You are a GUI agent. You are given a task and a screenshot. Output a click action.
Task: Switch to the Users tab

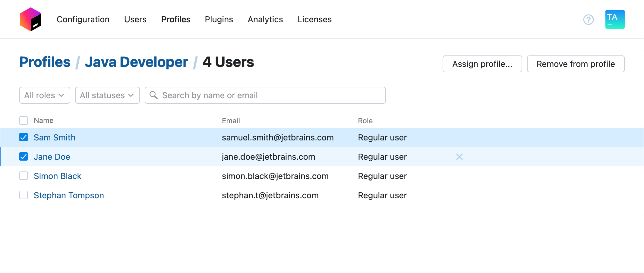(135, 19)
